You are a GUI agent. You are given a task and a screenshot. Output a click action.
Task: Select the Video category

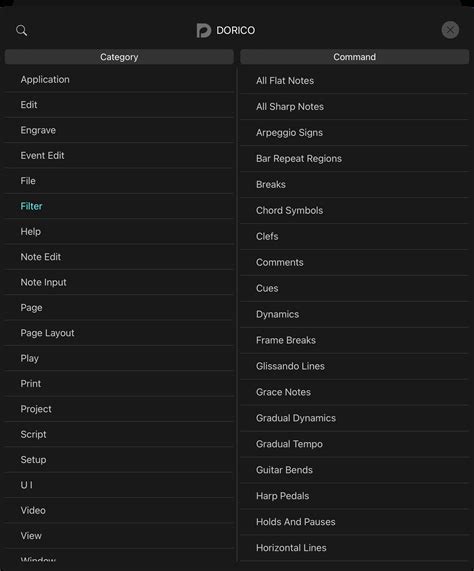click(119, 510)
